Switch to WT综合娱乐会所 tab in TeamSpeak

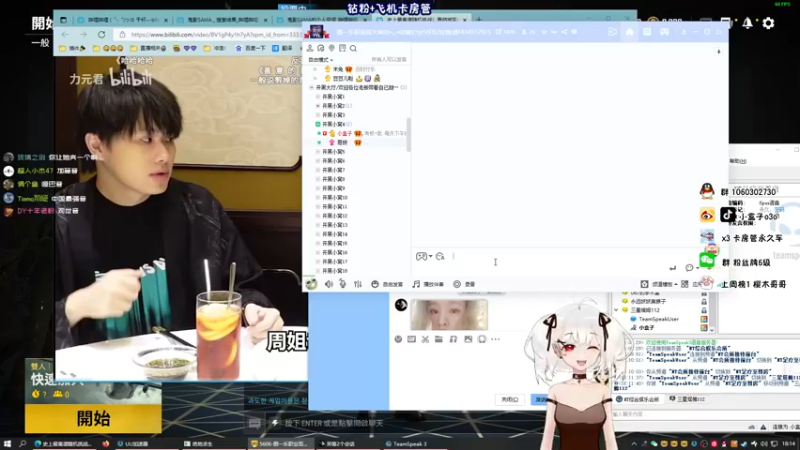click(x=637, y=399)
